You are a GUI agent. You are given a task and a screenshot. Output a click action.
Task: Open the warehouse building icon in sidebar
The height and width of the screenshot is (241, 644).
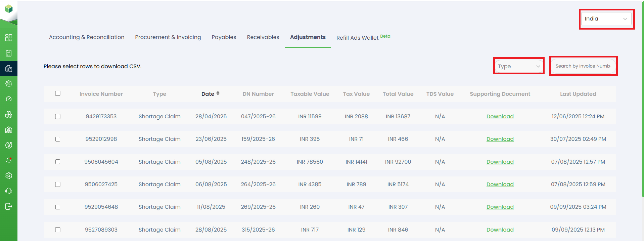click(x=9, y=130)
